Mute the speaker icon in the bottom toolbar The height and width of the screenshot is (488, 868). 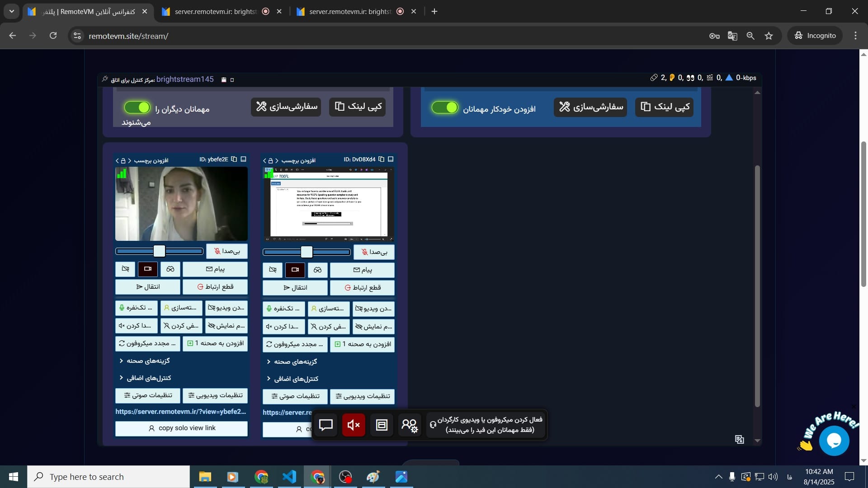tap(354, 425)
